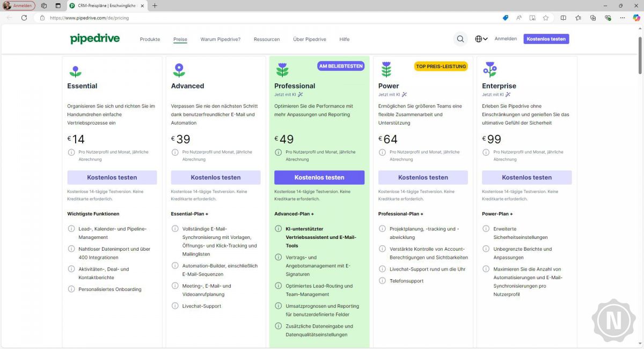Click info icon for Advanced Livechat-Support
Viewport: 644px width, 349px height.
174,306
